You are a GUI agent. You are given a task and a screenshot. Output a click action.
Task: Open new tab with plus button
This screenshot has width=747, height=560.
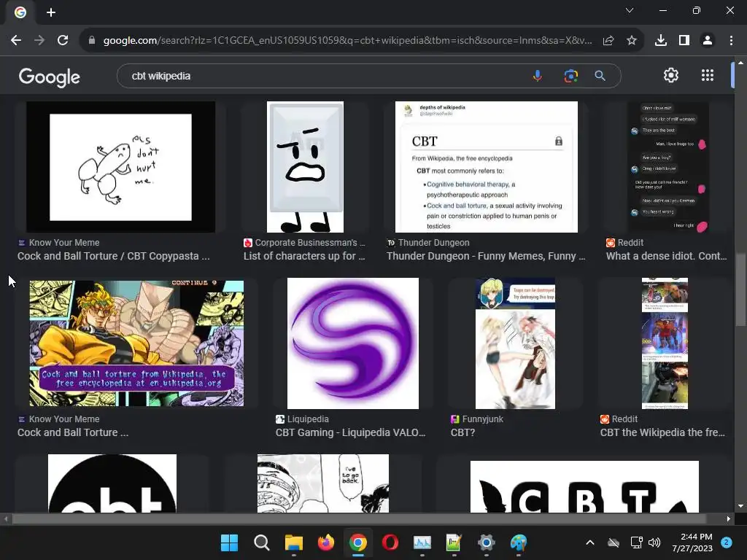(51, 12)
